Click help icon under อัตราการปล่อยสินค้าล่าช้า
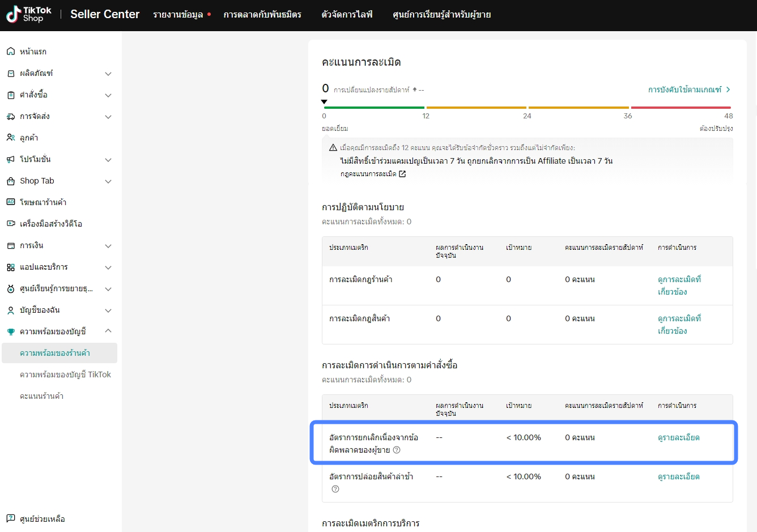 335,489
